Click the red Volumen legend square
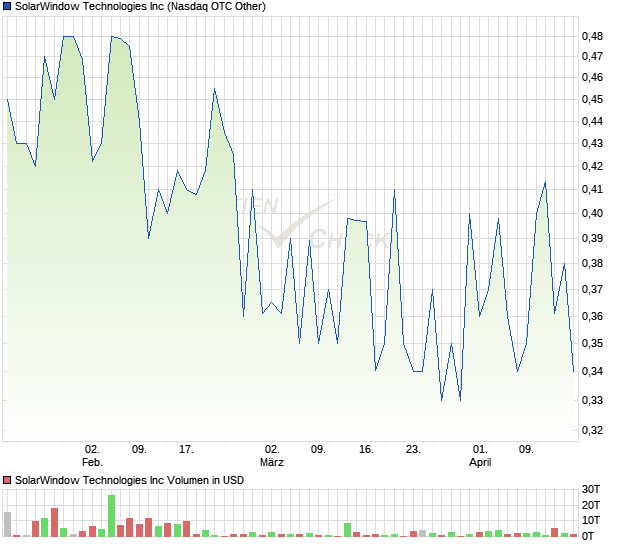 pyautogui.click(x=7, y=480)
